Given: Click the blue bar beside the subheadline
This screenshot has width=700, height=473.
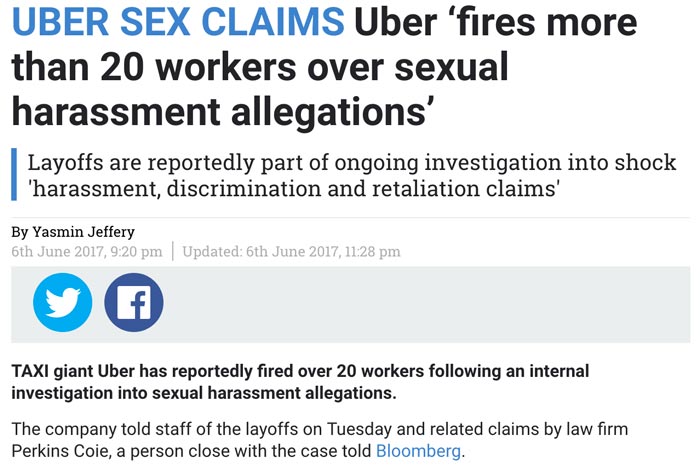Looking at the screenshot, I should point(15,175).
